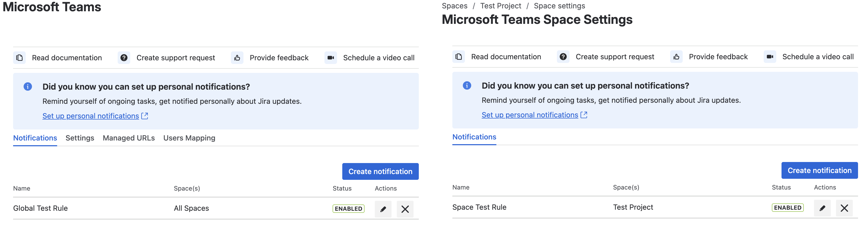Click the video camera icon in right panel
Viewport: 868px width, 227px height.
click(x=770, y=57)
